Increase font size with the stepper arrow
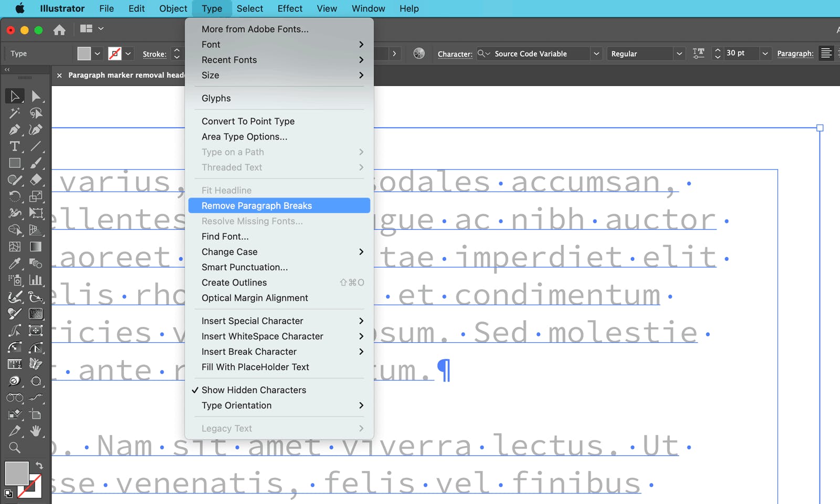Screen dimensions: 840x504 [718, 50]
